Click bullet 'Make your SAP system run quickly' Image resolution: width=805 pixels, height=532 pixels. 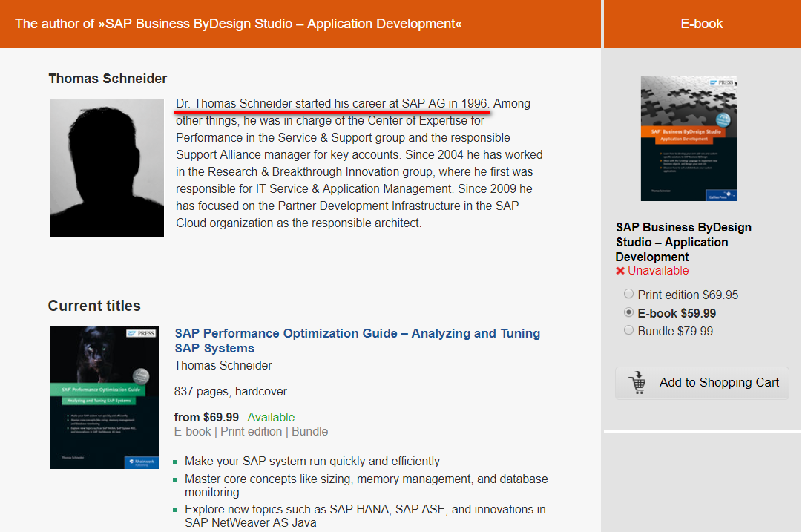pyautogui.click(x=312, y=461)
